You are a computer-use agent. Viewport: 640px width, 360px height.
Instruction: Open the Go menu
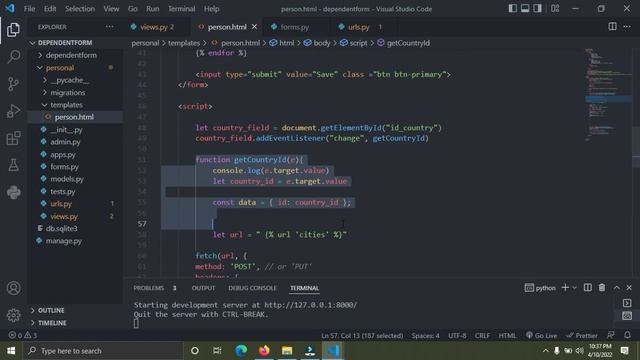[133, 9]
